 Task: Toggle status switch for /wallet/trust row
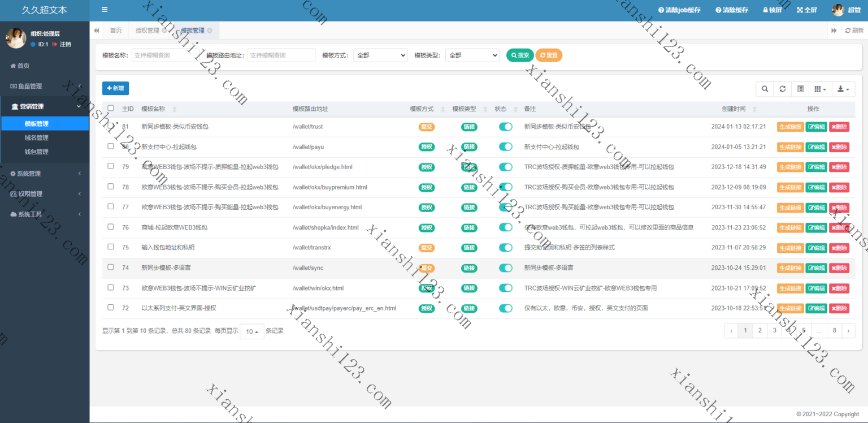(x=506, y=127)
